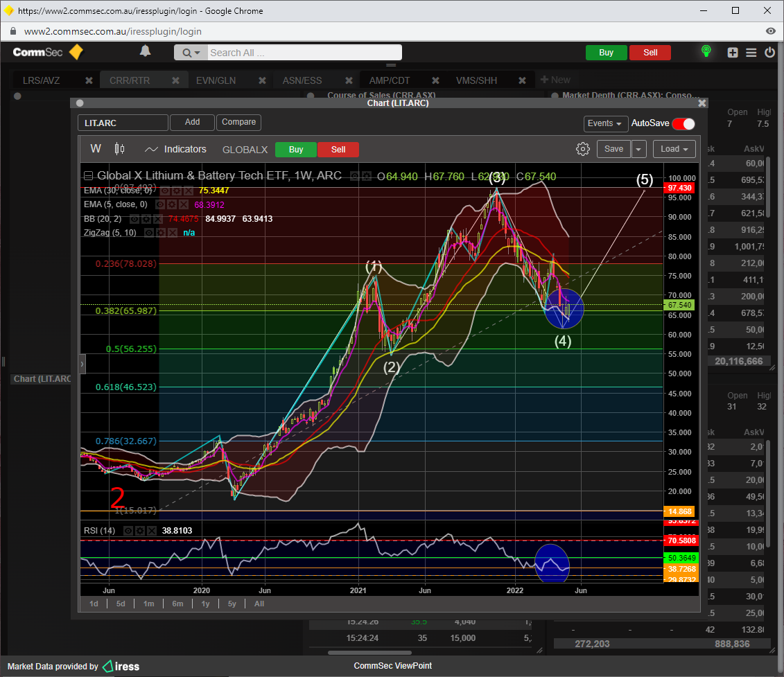Open browser view site information eye icon
The width and height of the screenshot is (784, 677).
[x=771, y=31]
